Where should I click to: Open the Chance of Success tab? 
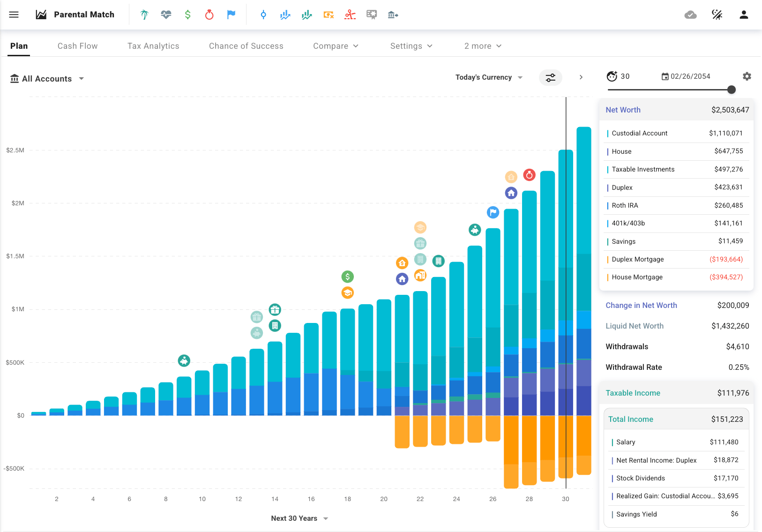(x=246, y=46)
